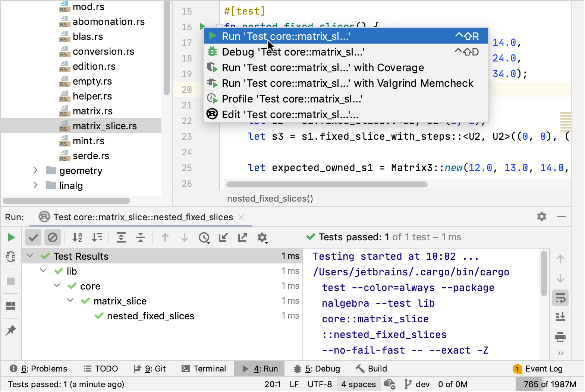
Task: Click the editor horizontal scrollbar
Action: point(327,184)
